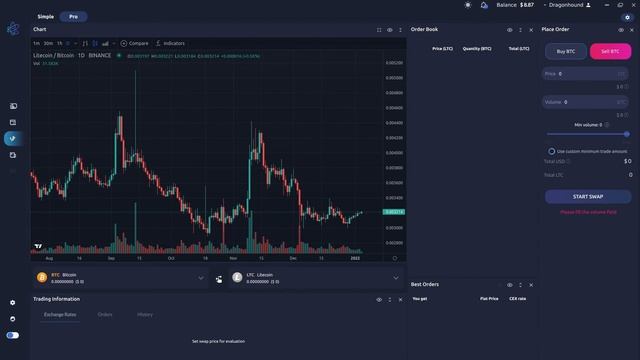This screenshot has height=360, width=640.
Task: Adjust the Min volume slider handle
Action: (627, 134)
